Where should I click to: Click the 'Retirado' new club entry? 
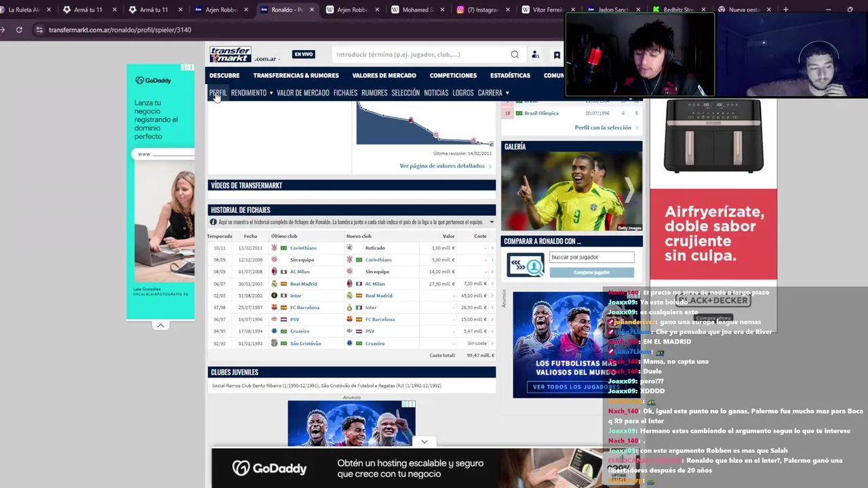(375, 248)
